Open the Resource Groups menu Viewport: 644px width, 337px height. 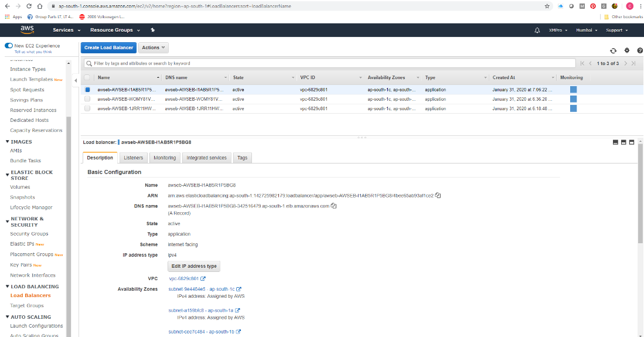coord(115,30)
